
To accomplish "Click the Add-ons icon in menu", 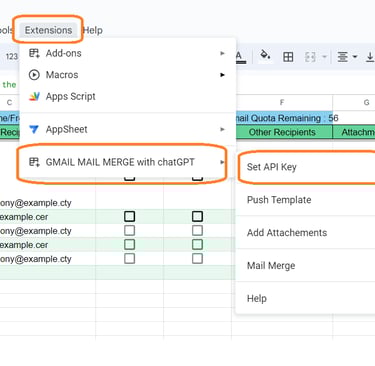I will (x=34, y=53).
